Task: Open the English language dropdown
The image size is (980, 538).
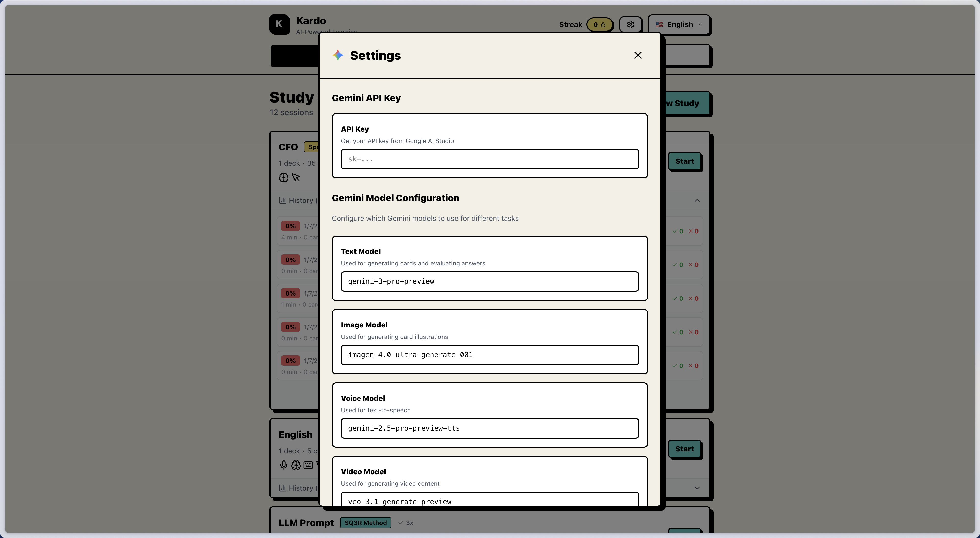Action: pyautogui.click(x=679, y=24)
